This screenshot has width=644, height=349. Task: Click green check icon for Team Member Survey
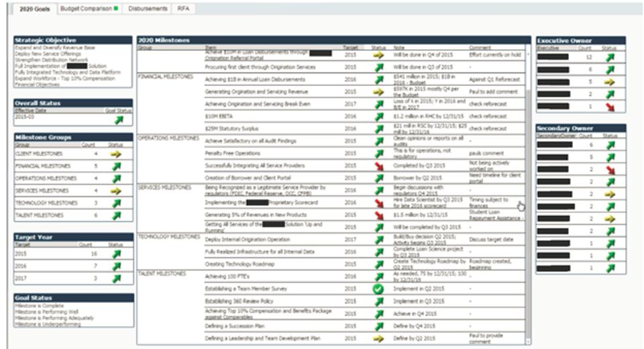coord(378,289)
